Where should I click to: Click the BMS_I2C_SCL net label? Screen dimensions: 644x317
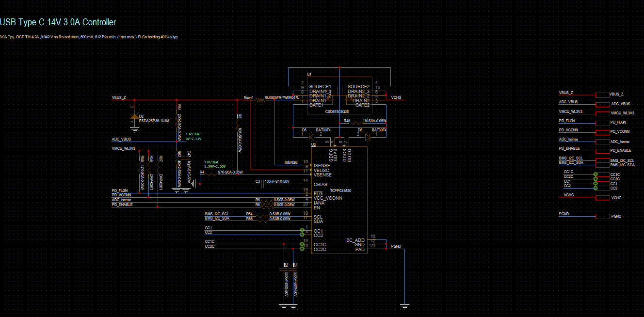pyautogui.click(x=217, y=213)
